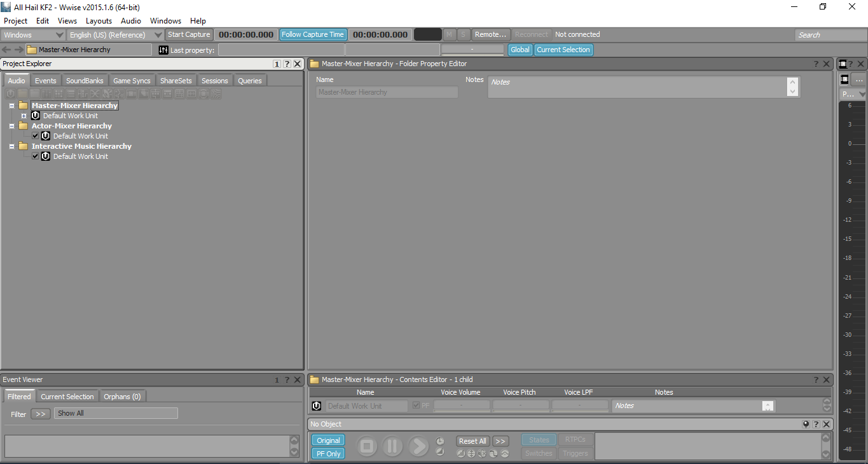Expand Master-Mixer Default Work Unit node
The height and width of the screenshot is (464, 868).
24,116
